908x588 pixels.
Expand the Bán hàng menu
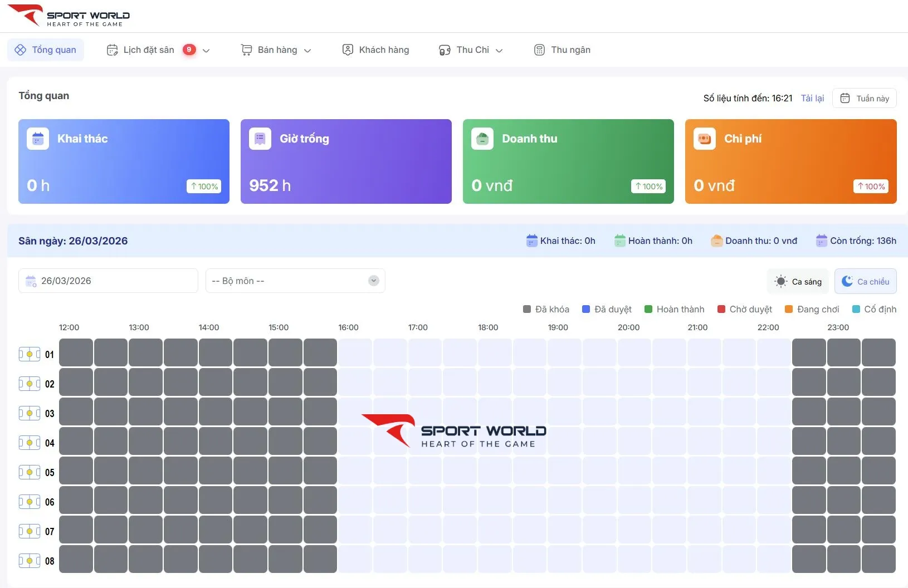(276, 50)
